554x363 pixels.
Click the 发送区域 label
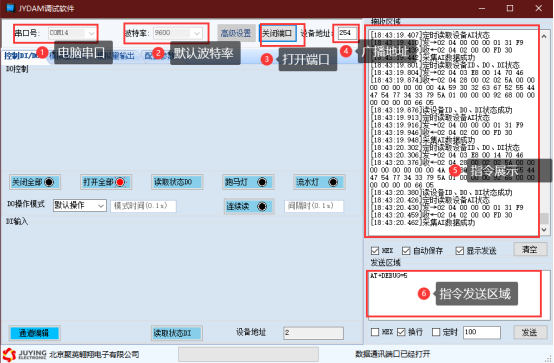[385, 263]
